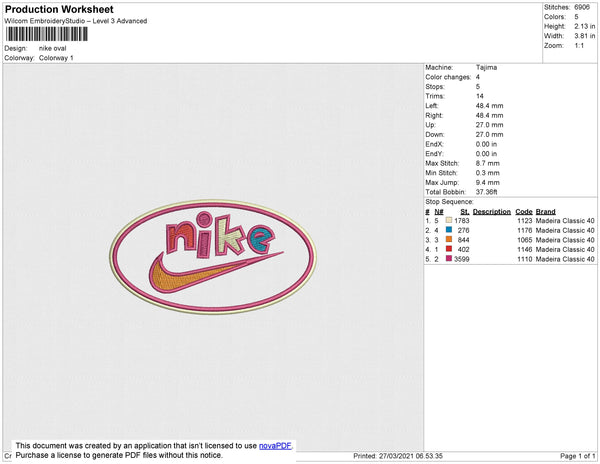Click the Height value '2.13 in'

click(585, 26)
